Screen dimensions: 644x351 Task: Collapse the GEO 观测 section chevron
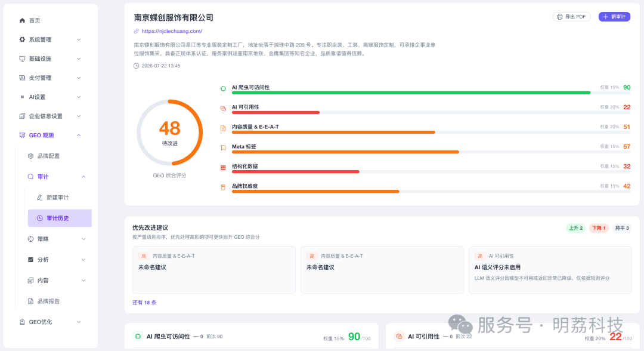(x=79, y=136)
